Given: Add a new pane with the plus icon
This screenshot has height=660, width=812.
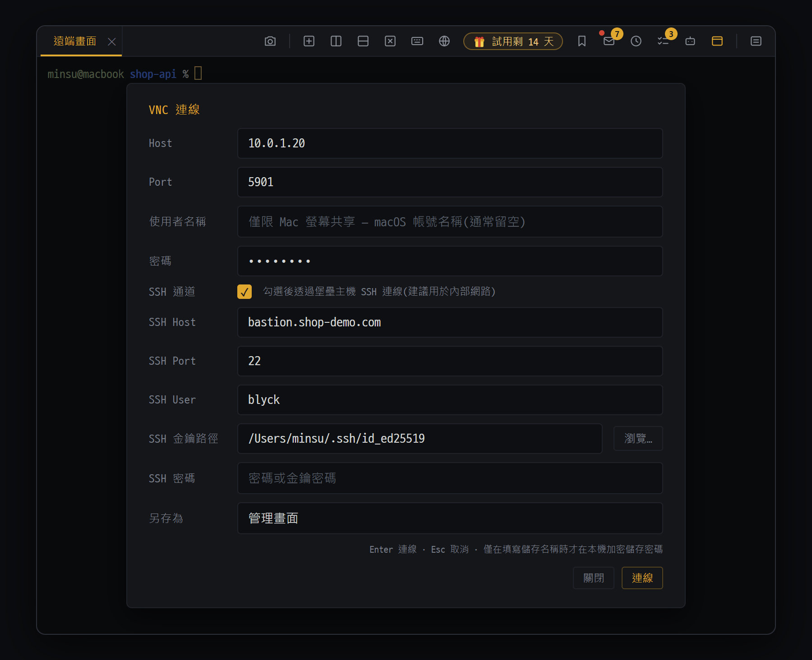Looking at the screenshot, I should [x=309, y=41].
